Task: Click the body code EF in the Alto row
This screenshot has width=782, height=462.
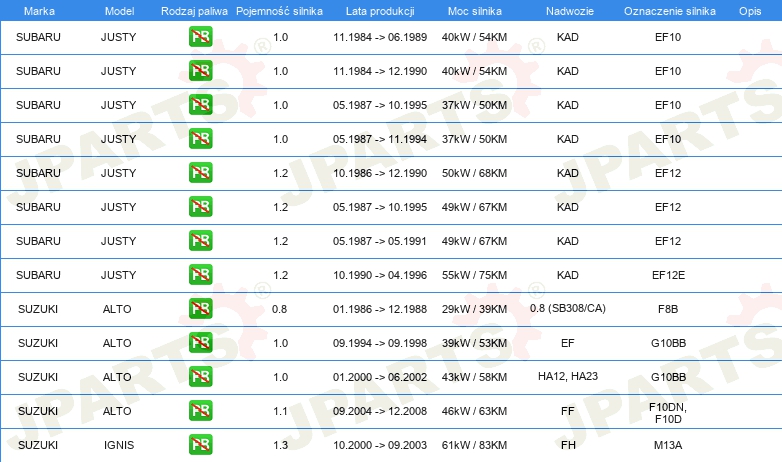Action: point(568,343)
